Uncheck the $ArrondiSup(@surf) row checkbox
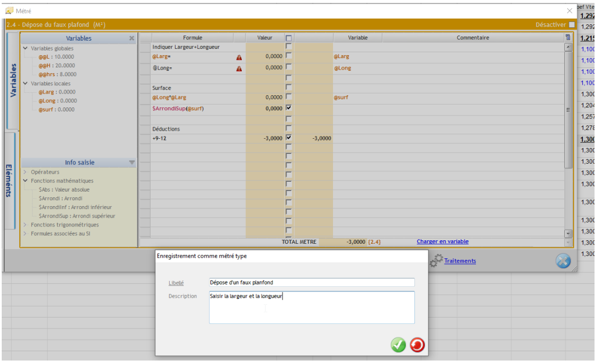 (x=288, y=108)
